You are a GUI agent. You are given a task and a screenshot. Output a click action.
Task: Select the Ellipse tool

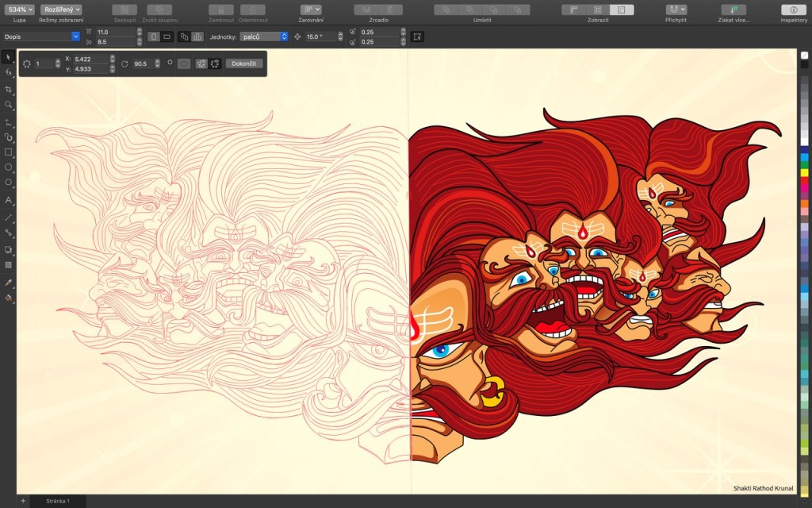click(x=8, y=167)
